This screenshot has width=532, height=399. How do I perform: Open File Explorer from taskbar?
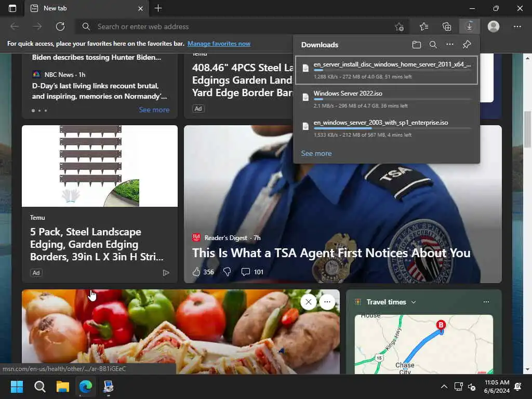63,387
